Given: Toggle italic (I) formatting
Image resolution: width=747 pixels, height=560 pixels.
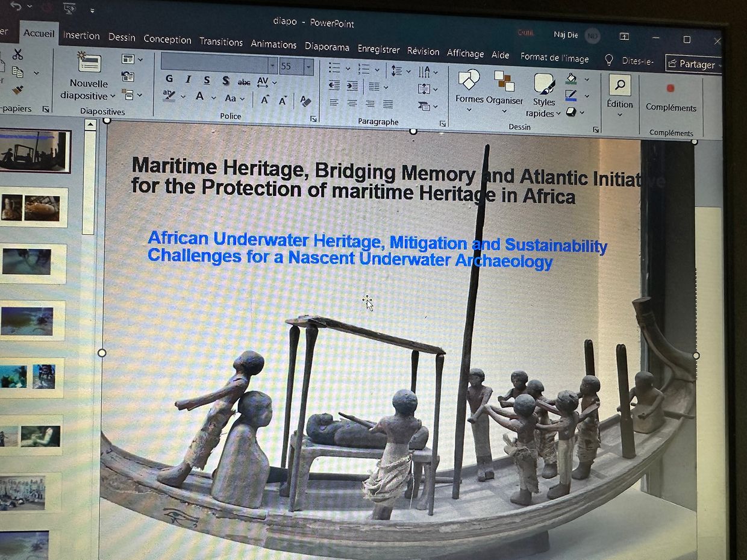Looking at the screenshot, I should [x=188, y=79].
